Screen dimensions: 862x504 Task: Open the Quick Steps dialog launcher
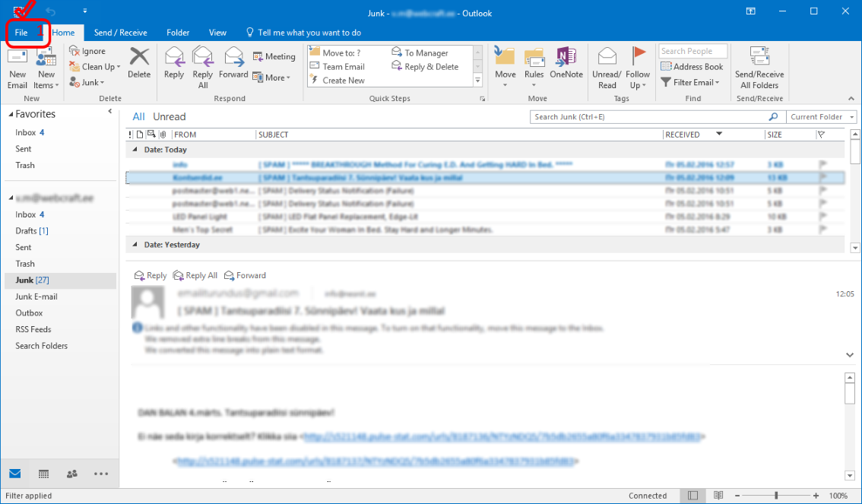(x=482, y=99)
